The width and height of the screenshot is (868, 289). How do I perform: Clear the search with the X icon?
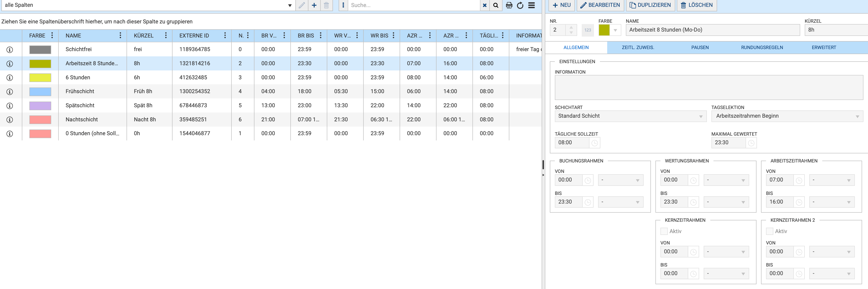pos(485,5)
